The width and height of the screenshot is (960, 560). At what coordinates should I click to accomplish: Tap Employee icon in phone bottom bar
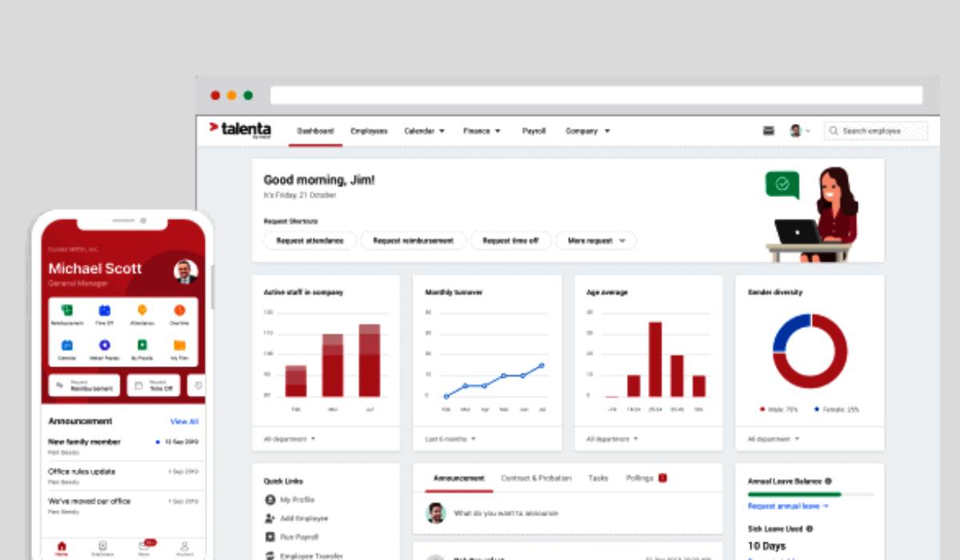pyautogui.click(x=102, y=547)
